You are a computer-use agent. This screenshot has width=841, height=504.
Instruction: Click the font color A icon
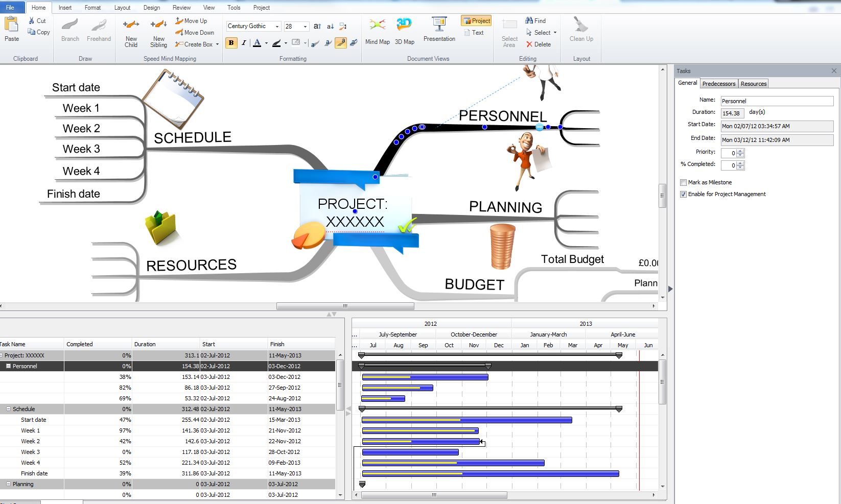pos(257,43)
